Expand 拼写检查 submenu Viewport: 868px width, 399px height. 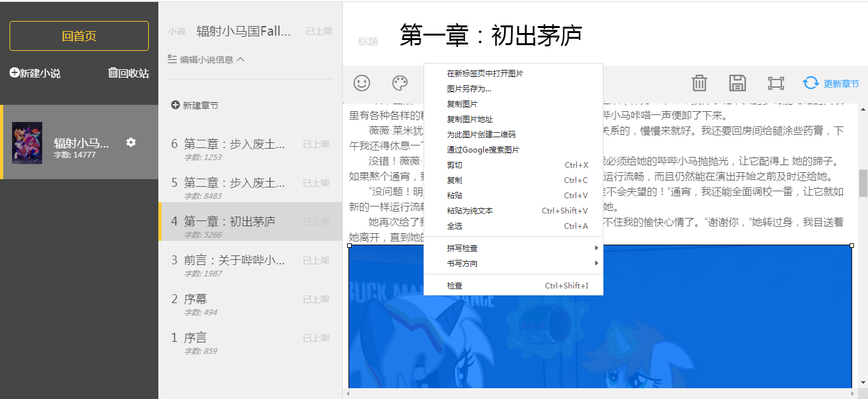click(x=513, y=248)
